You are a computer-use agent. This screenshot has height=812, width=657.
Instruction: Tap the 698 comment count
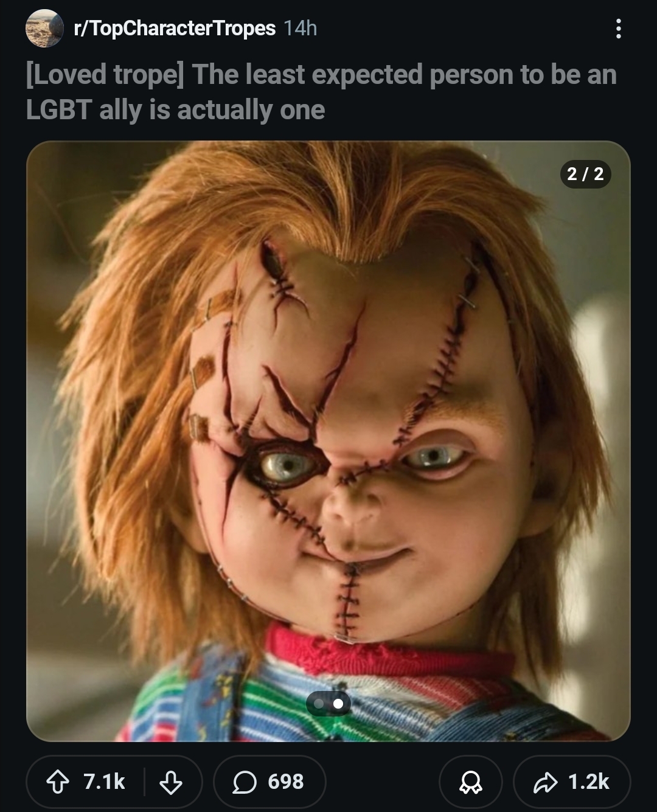pyautogui.click(x=286, y=782)
